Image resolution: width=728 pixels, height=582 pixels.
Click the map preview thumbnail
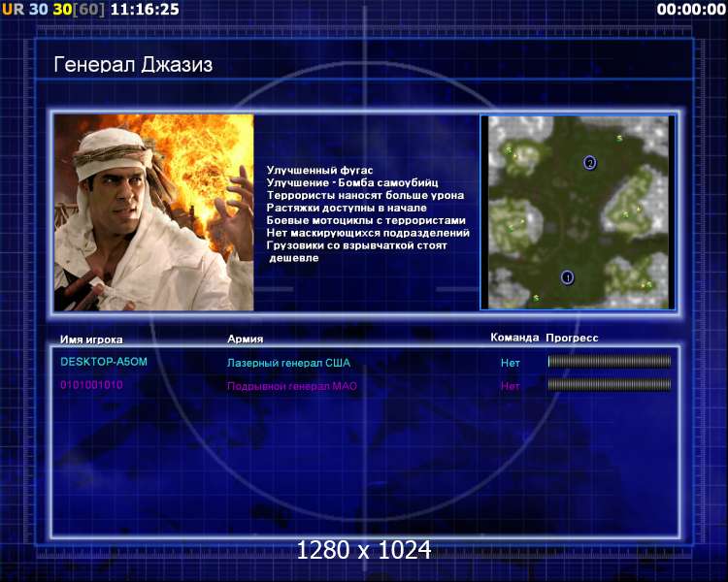coord(578,212)
